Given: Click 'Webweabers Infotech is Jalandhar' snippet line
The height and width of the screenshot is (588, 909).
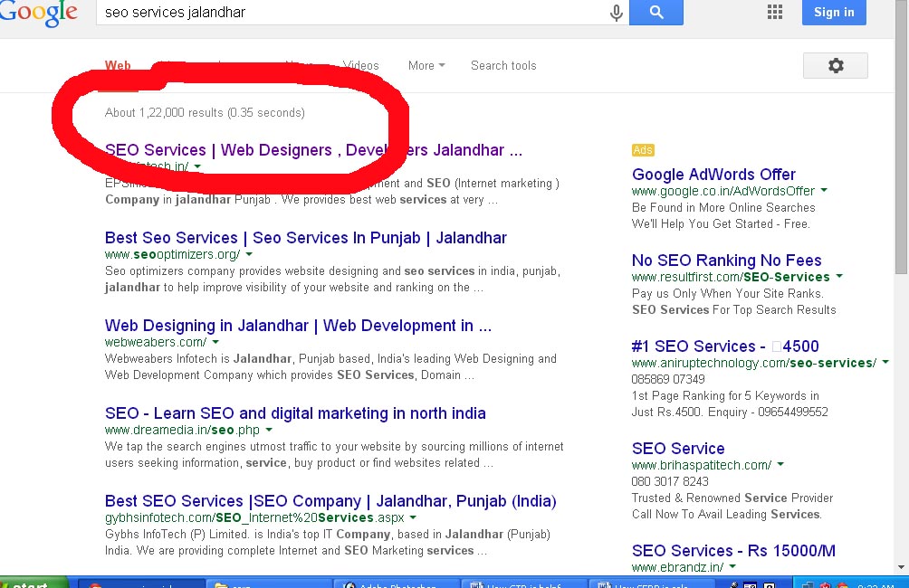Looking at the screenshot, I should 330,358.
